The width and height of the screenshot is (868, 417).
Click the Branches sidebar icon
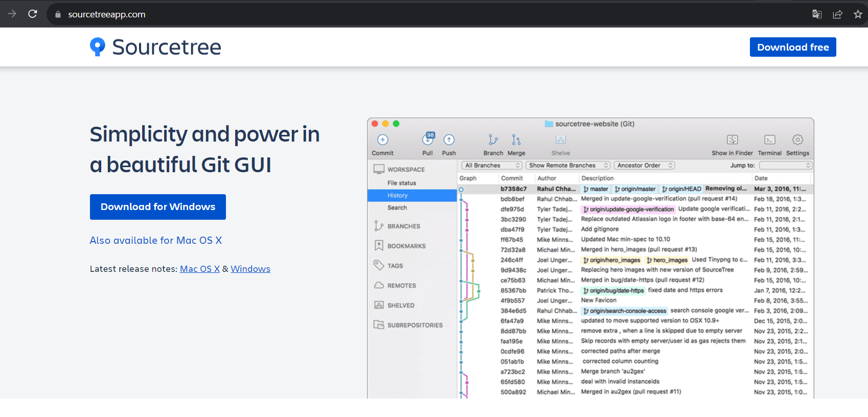tap(379, 226)
